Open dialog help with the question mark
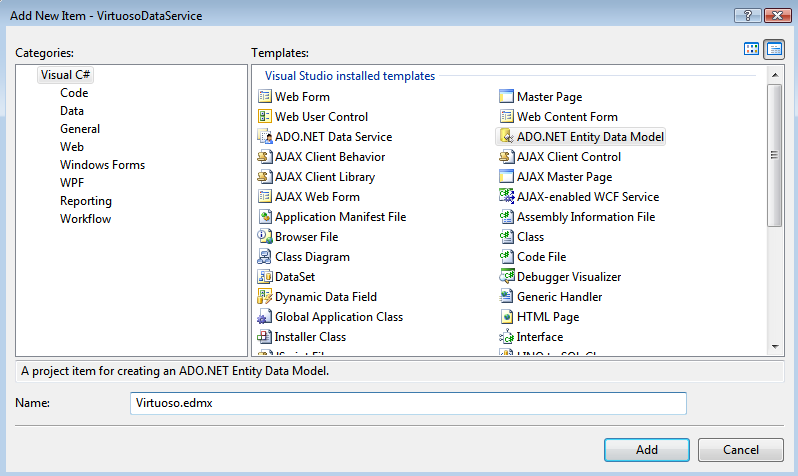This screenshot has height=476, width=798. 748,15
